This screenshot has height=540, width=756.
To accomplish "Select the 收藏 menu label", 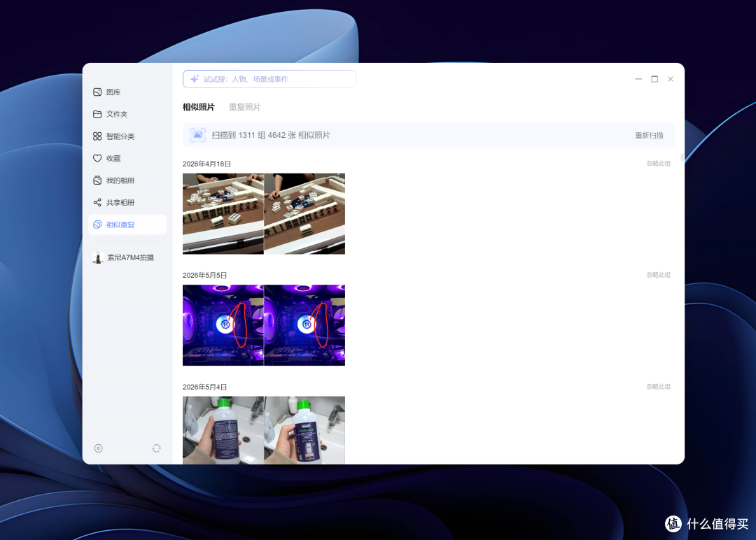I will point(113,159).
